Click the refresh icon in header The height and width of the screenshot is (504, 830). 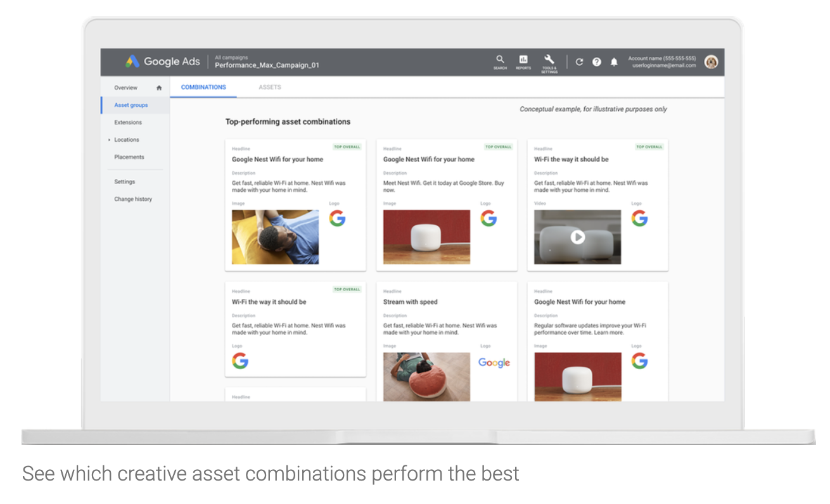point(579,62)
